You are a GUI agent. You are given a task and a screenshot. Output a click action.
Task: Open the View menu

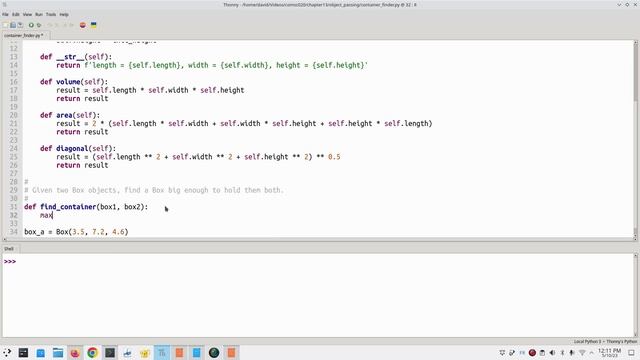(x=27, y=14)
